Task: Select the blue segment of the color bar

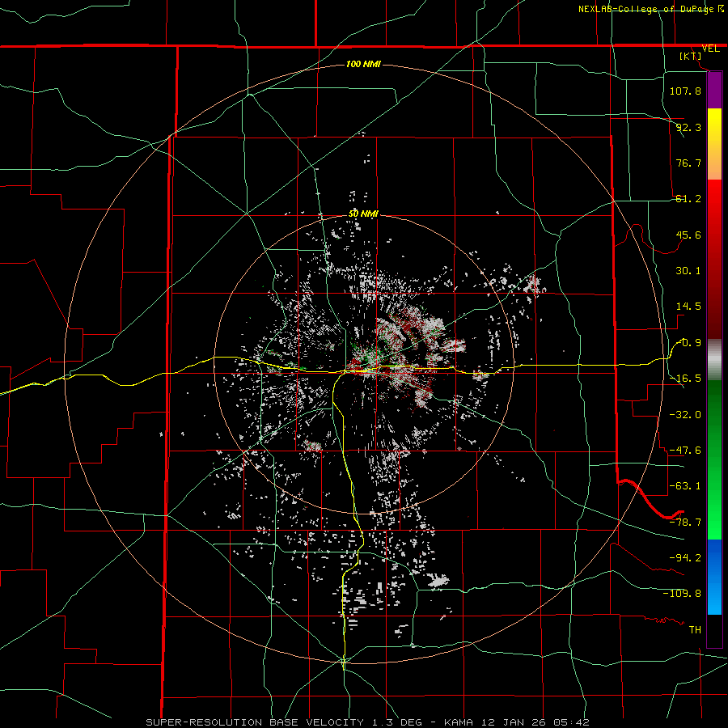Action: pos(714,577)
